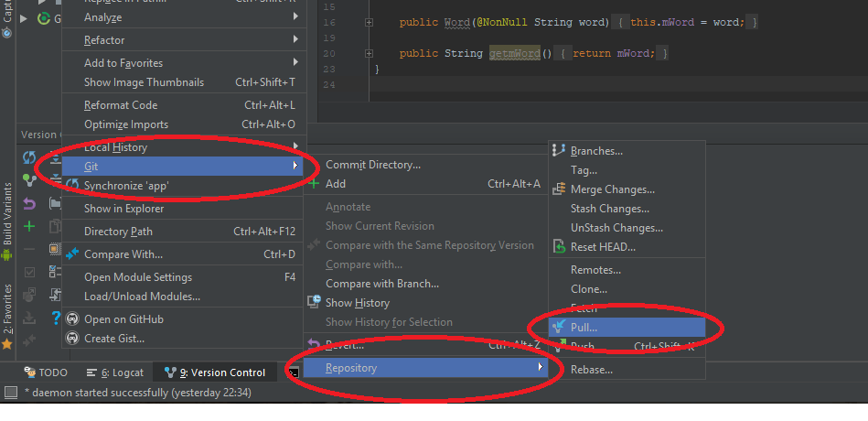Click the Branches icon in Repository submenu

560,151
